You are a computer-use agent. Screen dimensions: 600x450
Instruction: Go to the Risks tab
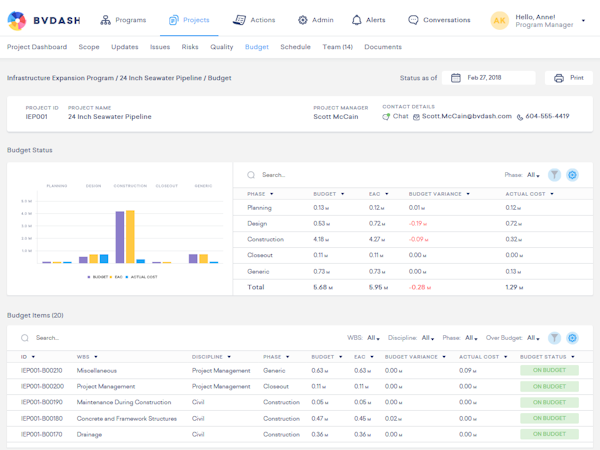[190, 47]
